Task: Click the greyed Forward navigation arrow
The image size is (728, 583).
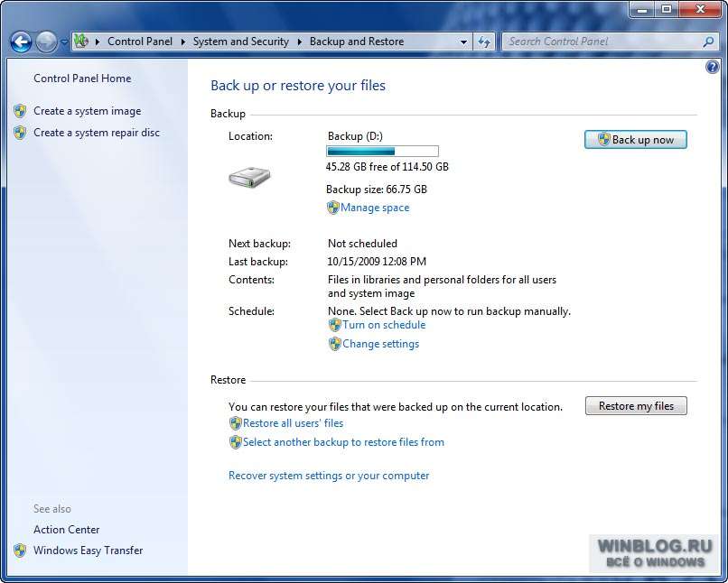Action: click(x=46, y=42)
